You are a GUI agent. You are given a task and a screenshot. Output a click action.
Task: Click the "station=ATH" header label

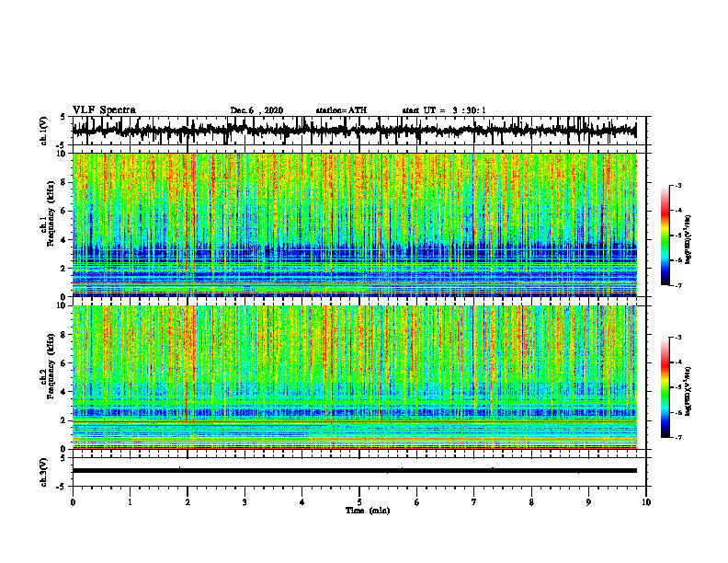point(341,110)
